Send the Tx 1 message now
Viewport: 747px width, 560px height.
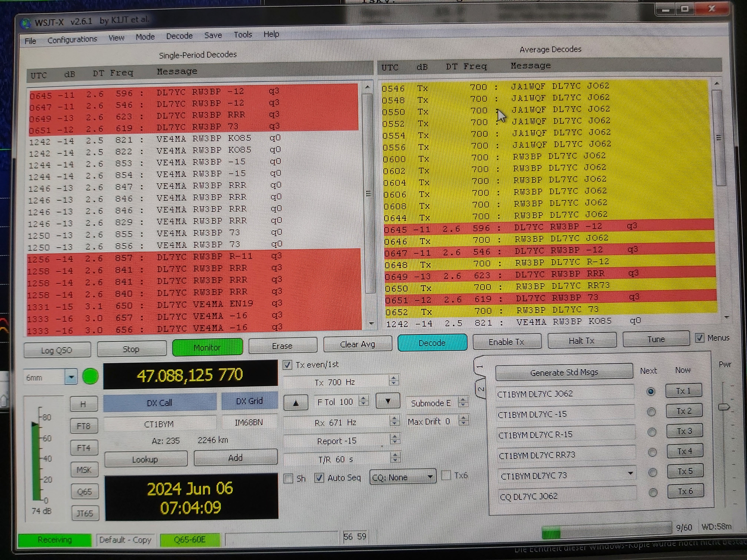[x=684, y=391]
